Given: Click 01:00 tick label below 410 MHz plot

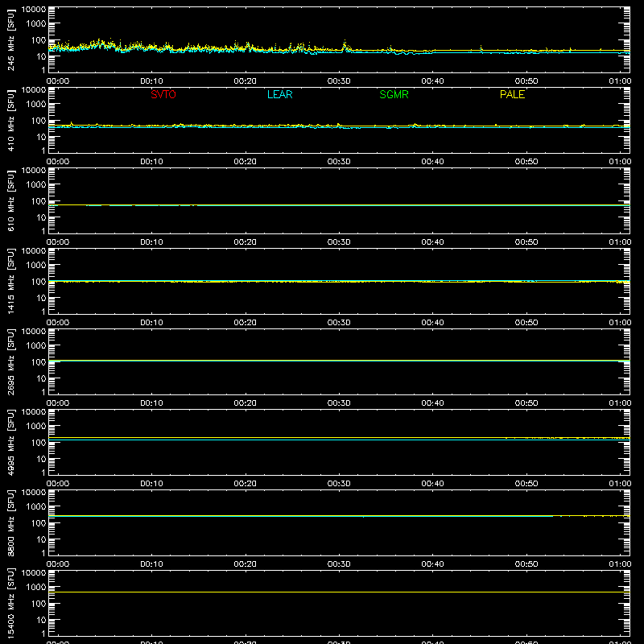Looking at the screenshot, I should 620,162.
